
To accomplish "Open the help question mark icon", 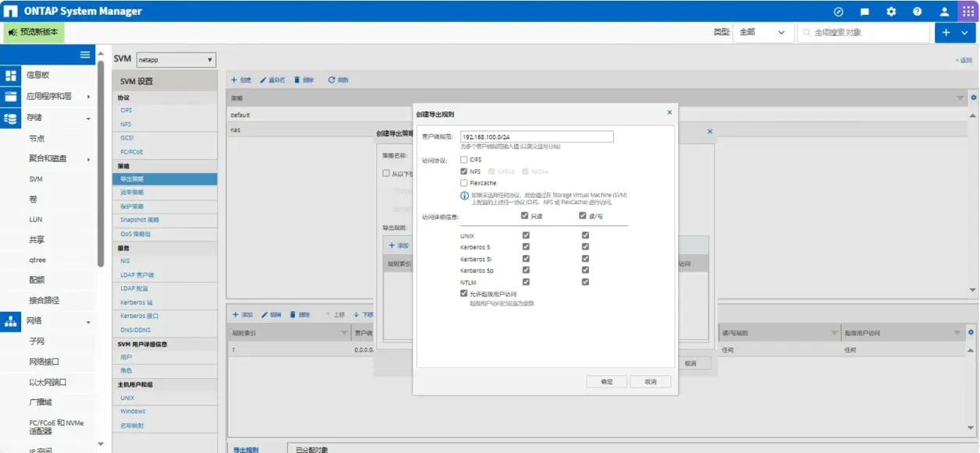I will point(918,12).
